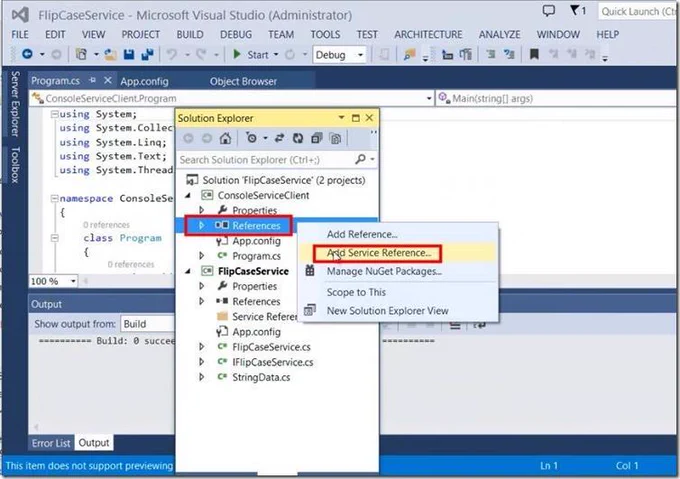Screen dimensions: 680x479
Task: Click the Find in Files toolbar icon
Action: (409, 54)
